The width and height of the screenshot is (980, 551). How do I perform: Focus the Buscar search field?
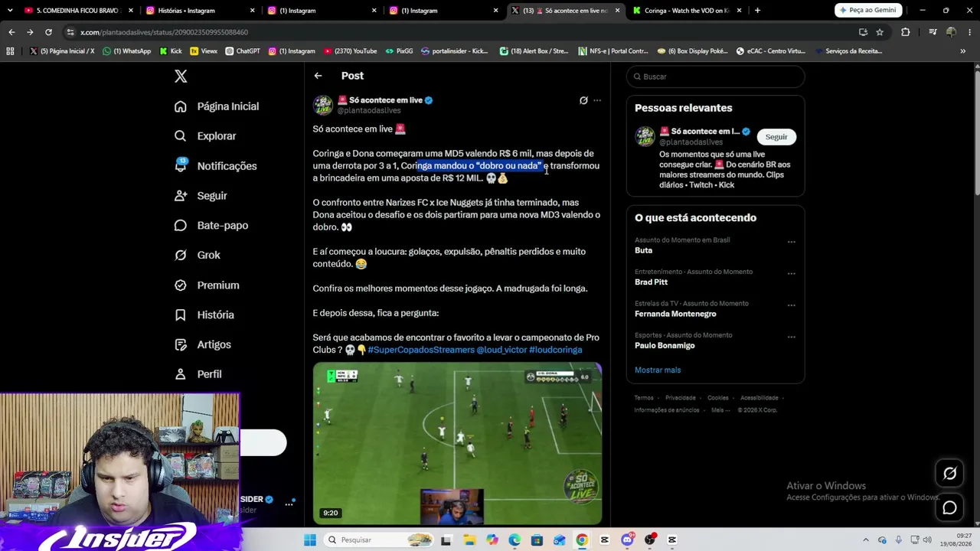(715, 77)
